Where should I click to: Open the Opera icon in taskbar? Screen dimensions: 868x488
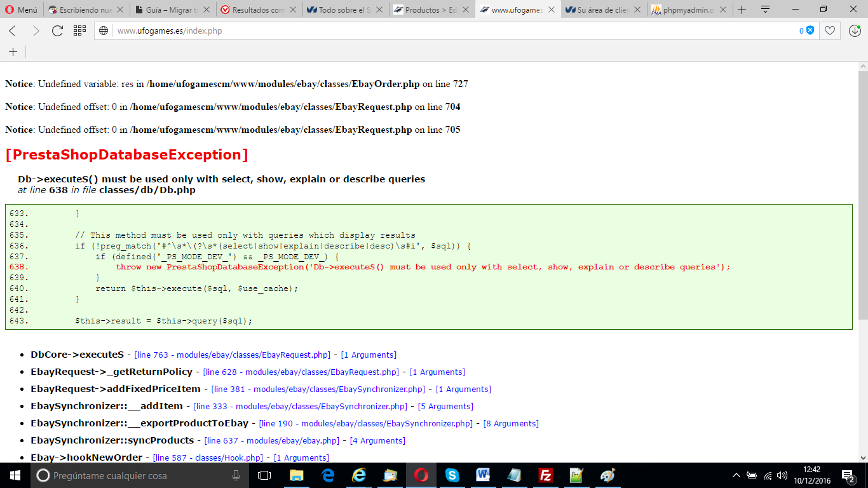click(421, 475)
